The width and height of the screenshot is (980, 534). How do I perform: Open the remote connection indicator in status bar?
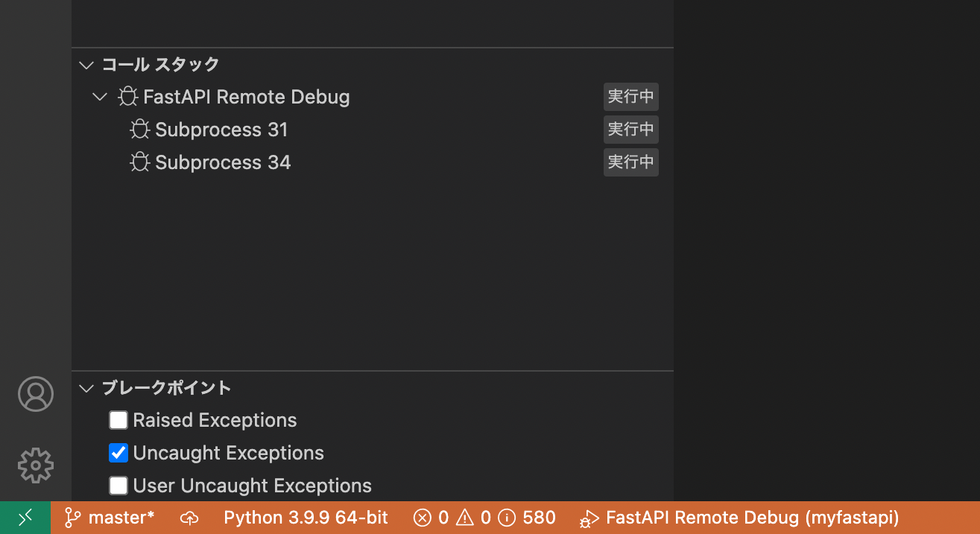[25, 517]
